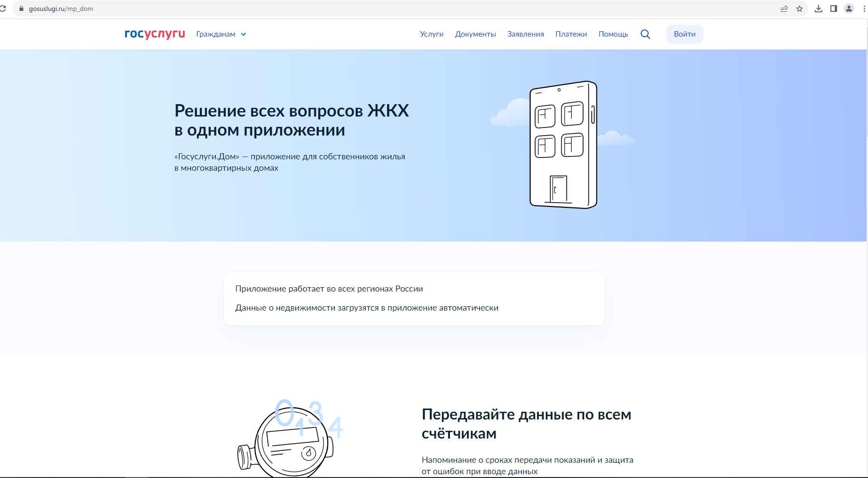The width and height of the screenshot is (868, 478).
Task: Go to Заявления section
Action: point(526,34)
